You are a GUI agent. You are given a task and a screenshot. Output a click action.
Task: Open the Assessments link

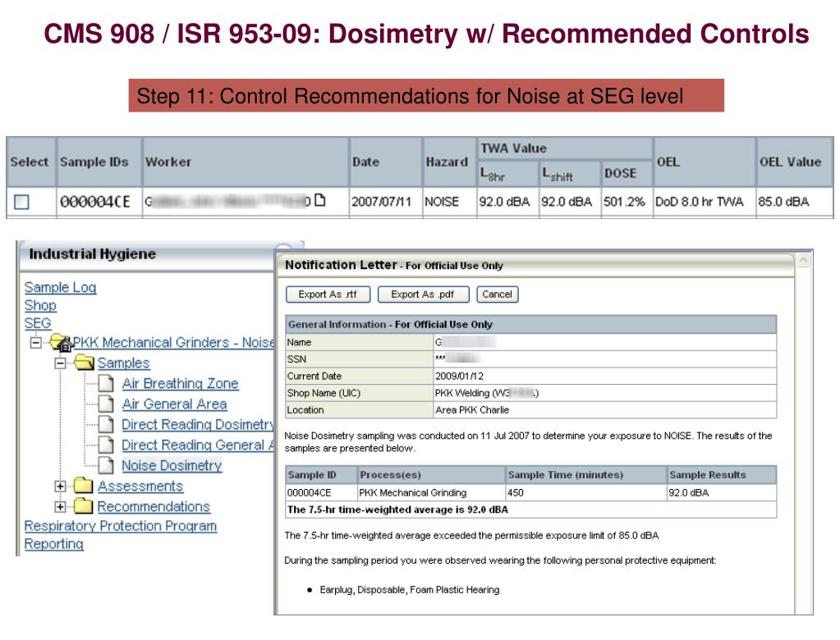tap(140, 486)
